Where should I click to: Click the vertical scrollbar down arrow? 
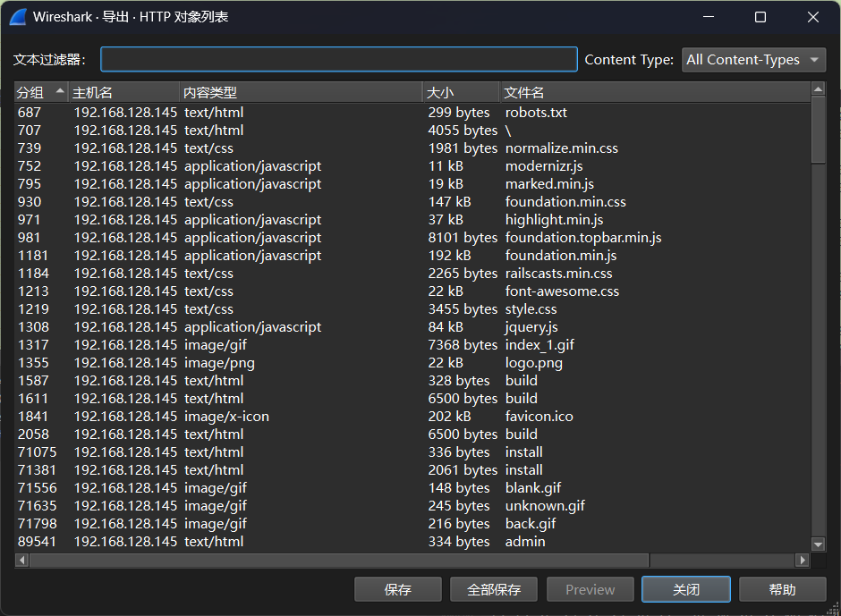pos(818,544)
